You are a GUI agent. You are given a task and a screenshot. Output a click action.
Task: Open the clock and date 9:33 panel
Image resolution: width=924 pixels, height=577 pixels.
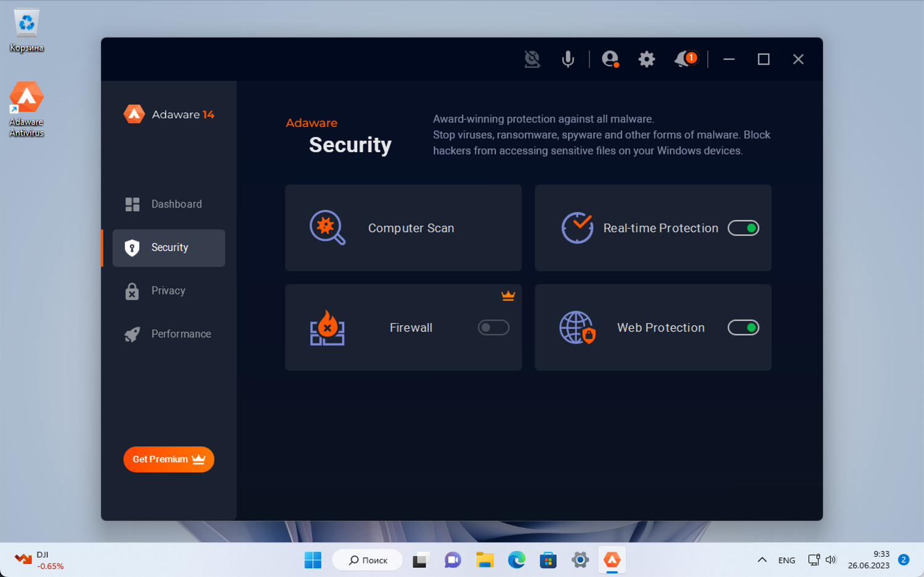[x=869, y=560]
